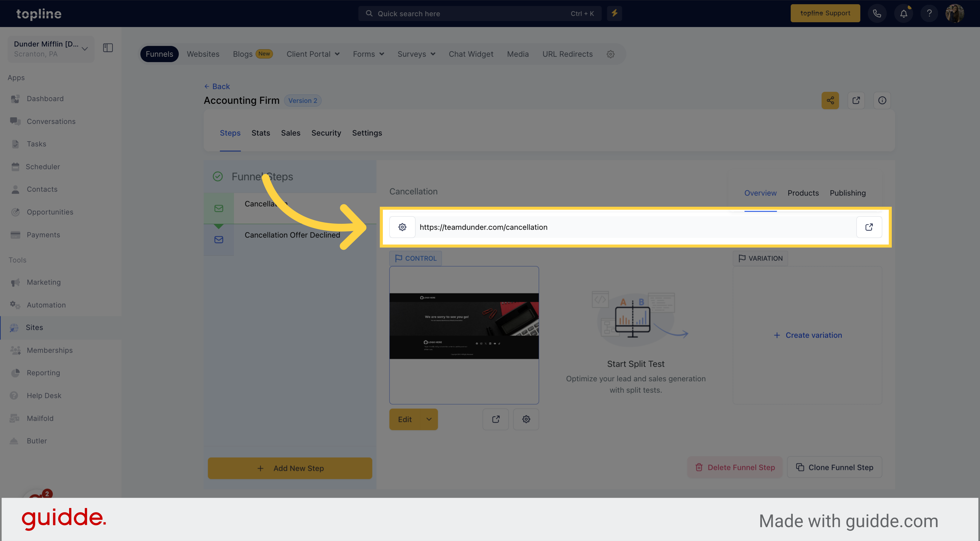Open Chat Widget in top nav
980x541 pixels.
[x=471, y=54]
